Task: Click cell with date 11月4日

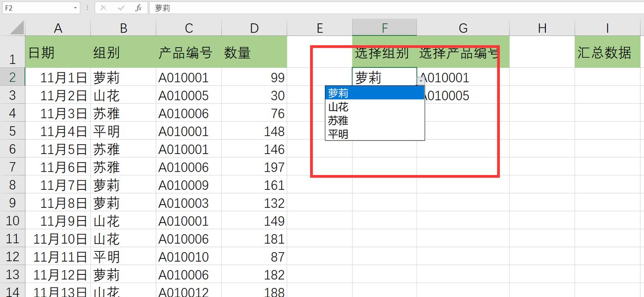Action: pos(58,131)
